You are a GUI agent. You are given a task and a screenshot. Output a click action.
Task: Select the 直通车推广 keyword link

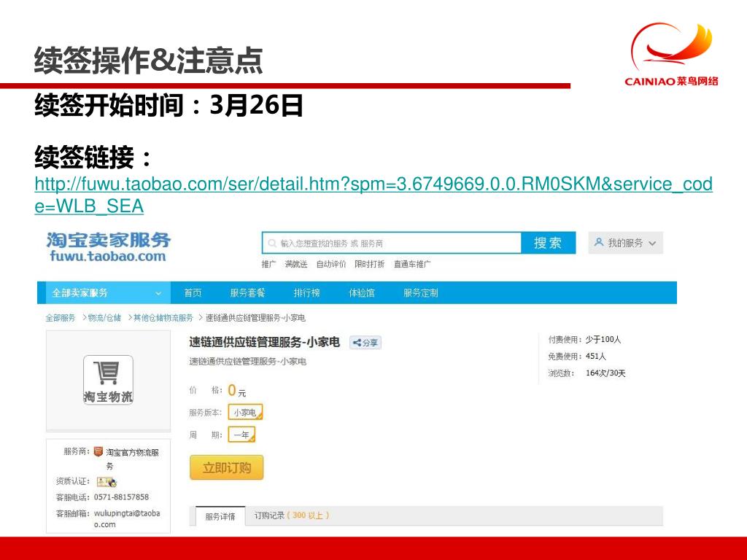tap(412, 264)
